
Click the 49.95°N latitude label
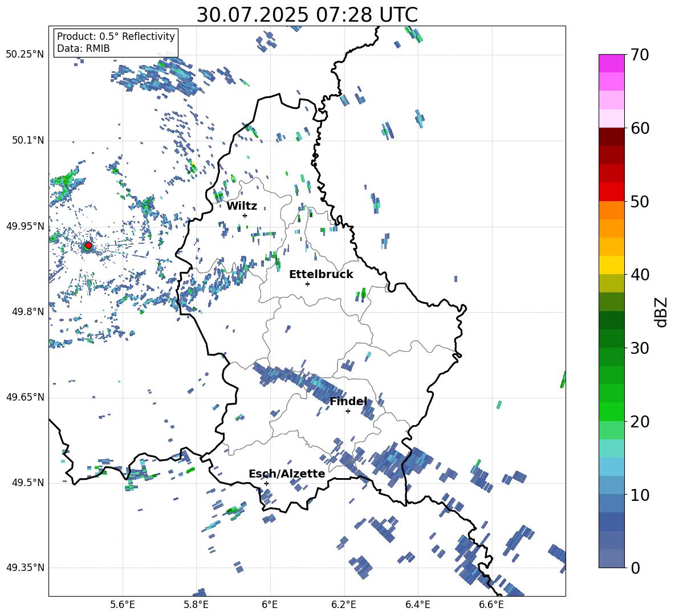(x=25, y=226)
